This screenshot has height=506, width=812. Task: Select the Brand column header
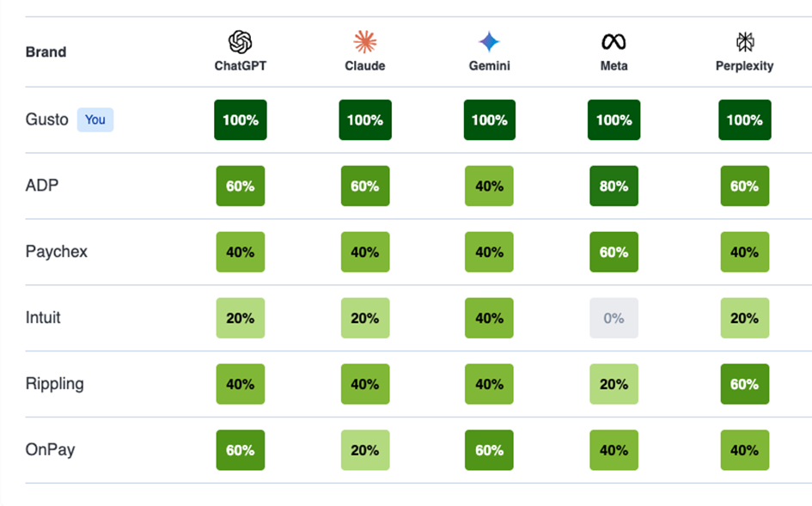click(46, 52)
